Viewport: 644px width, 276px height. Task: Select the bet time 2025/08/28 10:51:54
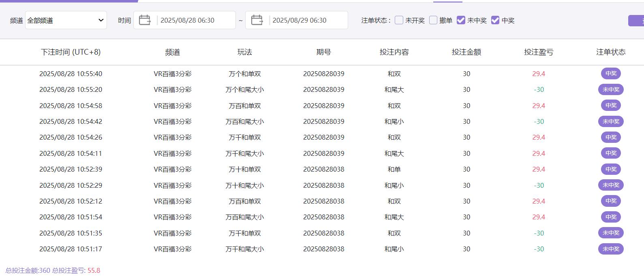pos(71,217)
